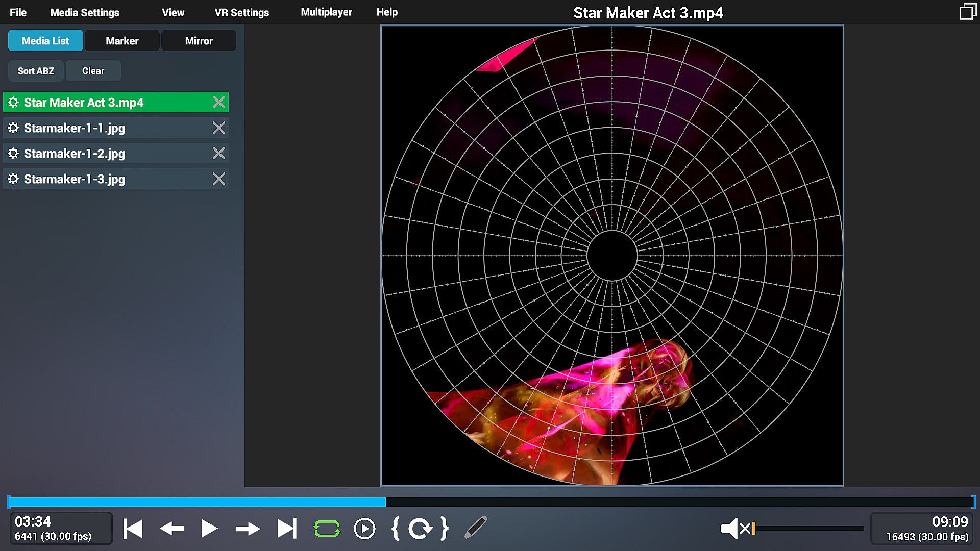The height and width of the screenshot is (551, 980).
Task: Skip to the previous media item
Action: point(133,529)
